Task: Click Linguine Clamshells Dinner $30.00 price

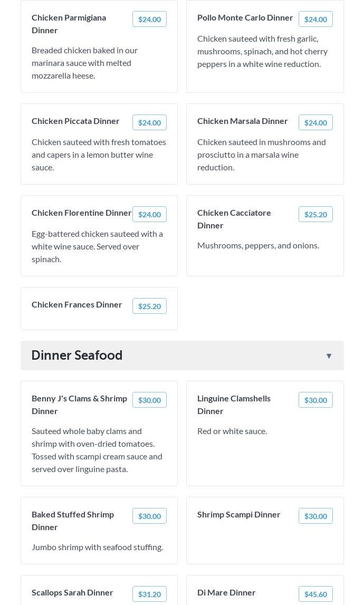Action: click(315, 400)
